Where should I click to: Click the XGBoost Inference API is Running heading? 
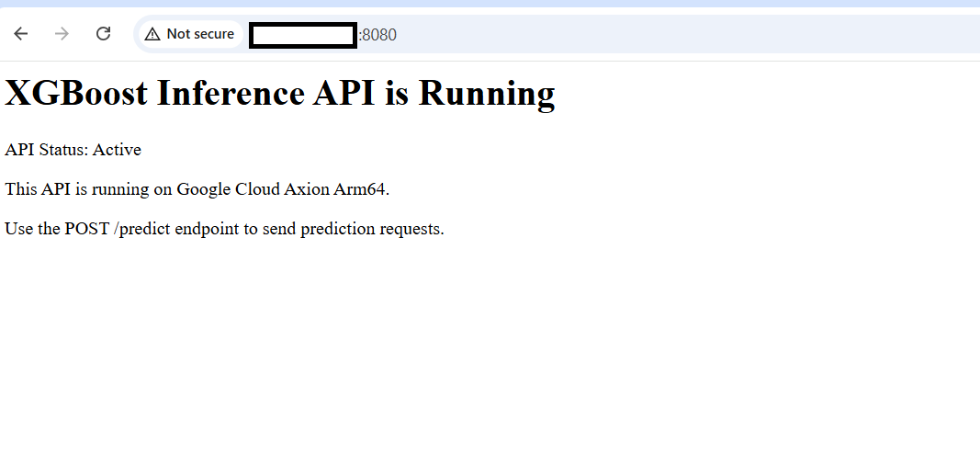[279, 93]
